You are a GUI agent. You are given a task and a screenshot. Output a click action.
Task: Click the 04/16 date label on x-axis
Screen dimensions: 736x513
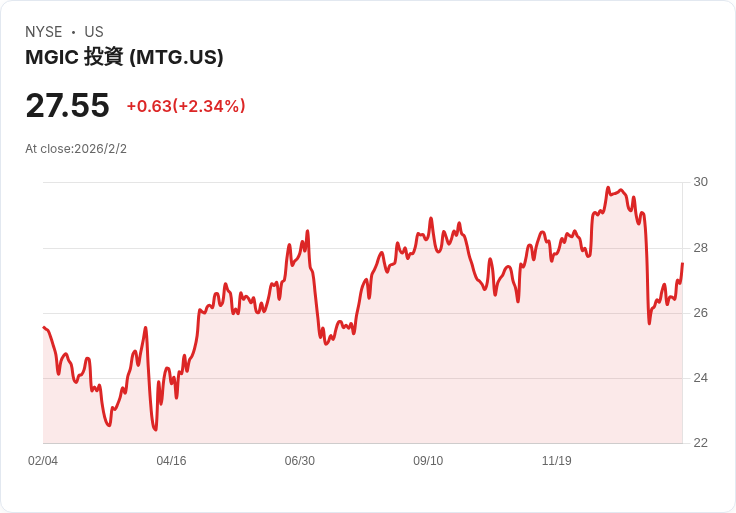(x=171, y=461)
